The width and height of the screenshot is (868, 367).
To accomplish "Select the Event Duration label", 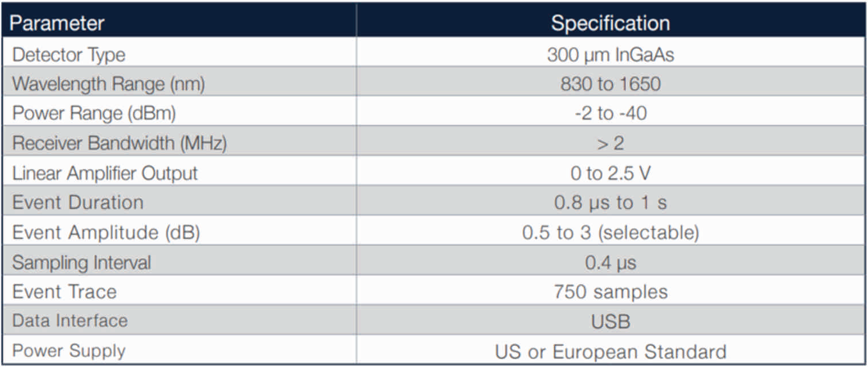I will coord(77,203).
